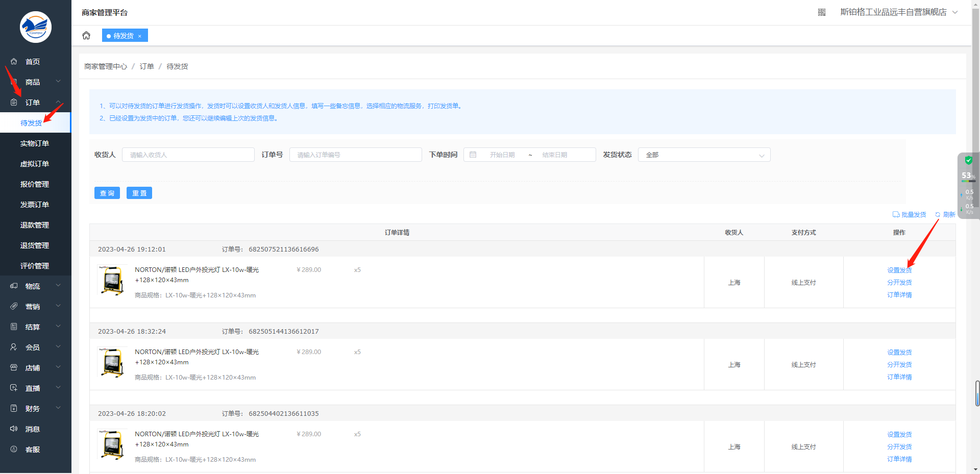Image resolution: width=980 pixels, height=474 pixels.
Task: Expand the 会员 menu chevron
Action: pyautogui.click(x=58, y=347)
